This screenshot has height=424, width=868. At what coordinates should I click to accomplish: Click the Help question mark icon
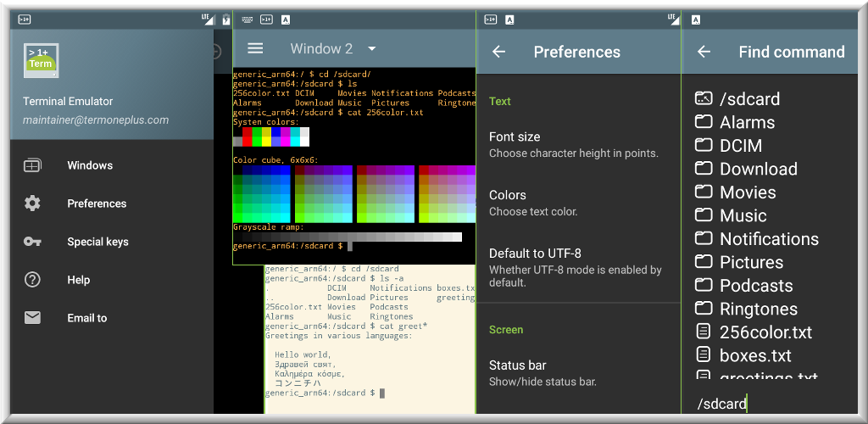tap(32, 280)
